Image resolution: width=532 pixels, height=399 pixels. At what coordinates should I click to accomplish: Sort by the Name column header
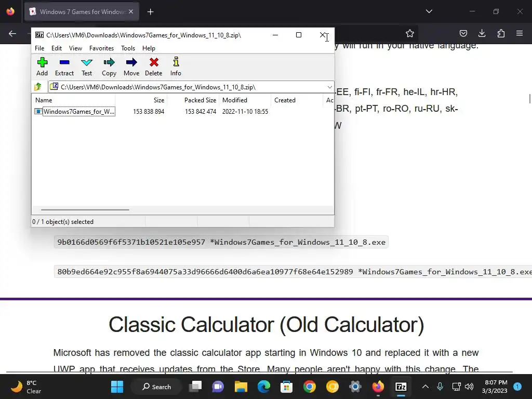[74, 100]
